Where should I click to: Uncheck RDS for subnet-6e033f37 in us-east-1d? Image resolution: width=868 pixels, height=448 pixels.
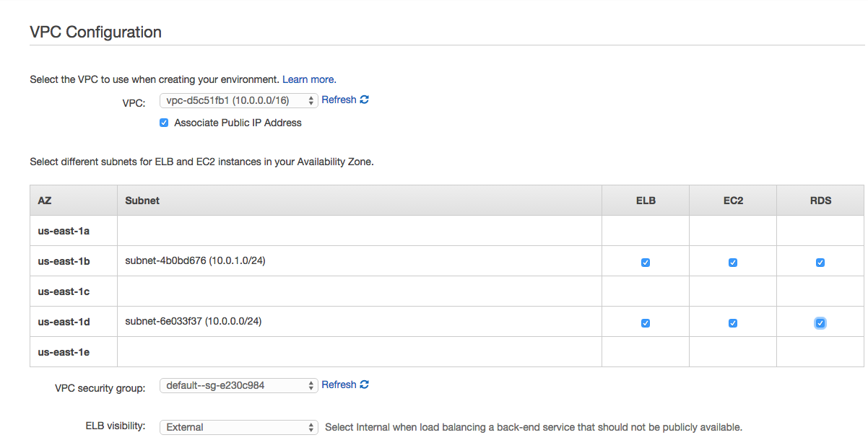tap(820, 323)
